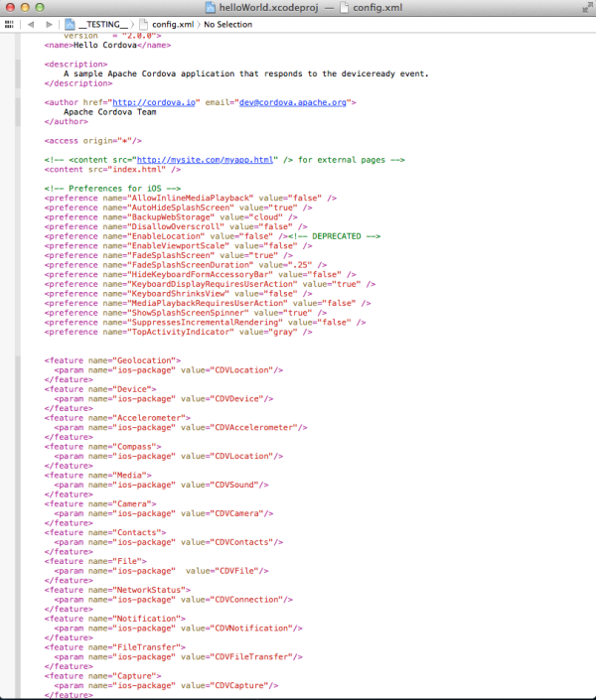Screen dimensions: 596x700
Task: Click the BackupWebStorage preference line
Action: pyautogui.click(x=171, y=217)
